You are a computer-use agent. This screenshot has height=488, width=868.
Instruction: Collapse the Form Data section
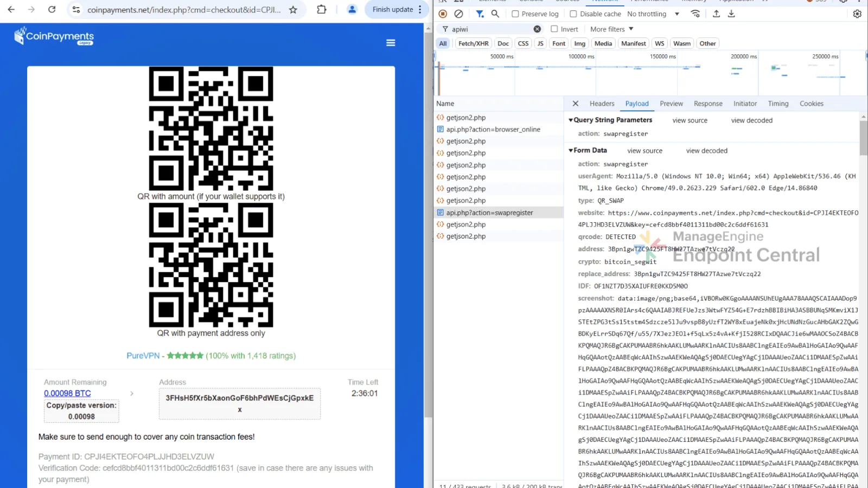pyautogui.click(x=571, y=151)
